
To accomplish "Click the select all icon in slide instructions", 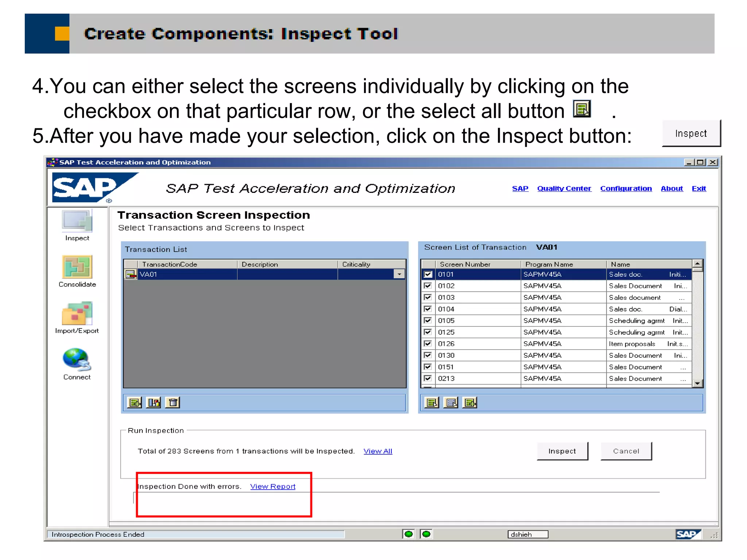I will coord(582,109).
